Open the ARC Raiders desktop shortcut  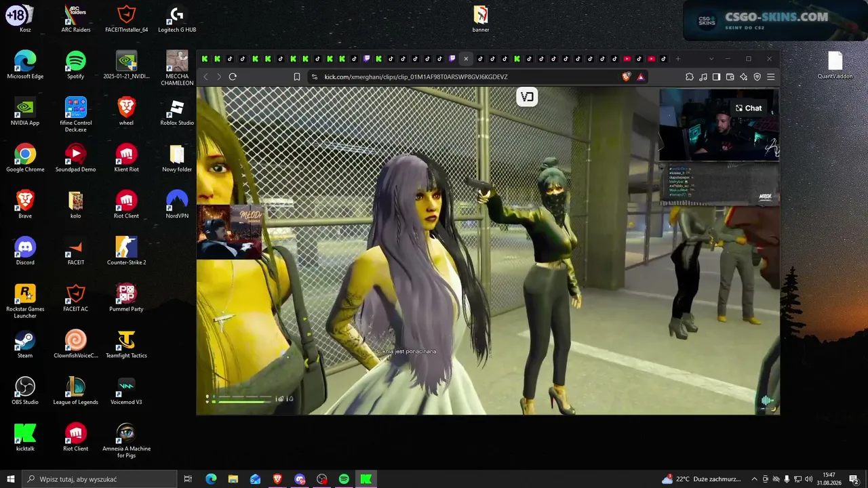[75, 18]
